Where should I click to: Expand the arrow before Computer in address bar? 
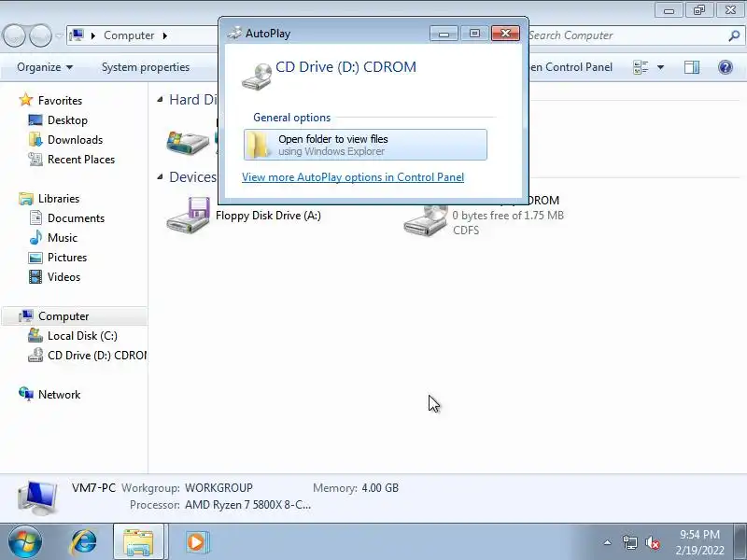(x=92, y=35)
